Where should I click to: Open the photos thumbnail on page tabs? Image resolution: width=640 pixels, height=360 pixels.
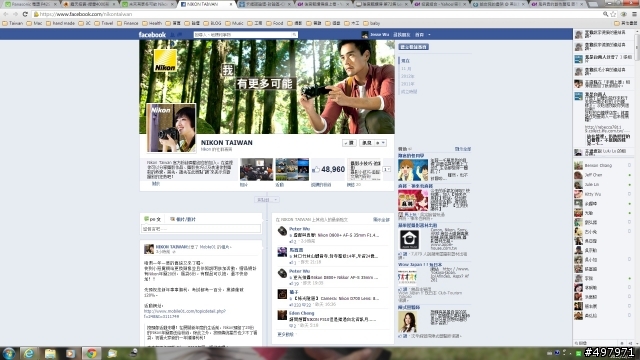[x=256, y=169]
